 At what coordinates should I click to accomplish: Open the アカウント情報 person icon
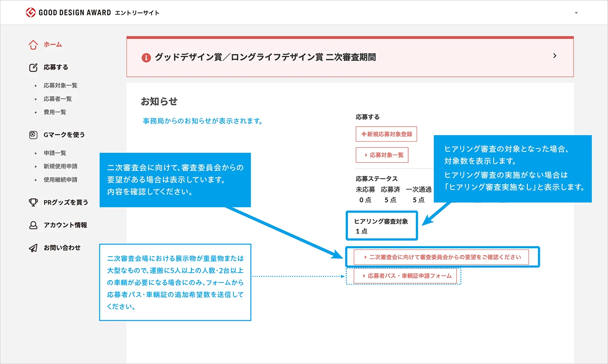pyautogui.click(x=33, y=225)
